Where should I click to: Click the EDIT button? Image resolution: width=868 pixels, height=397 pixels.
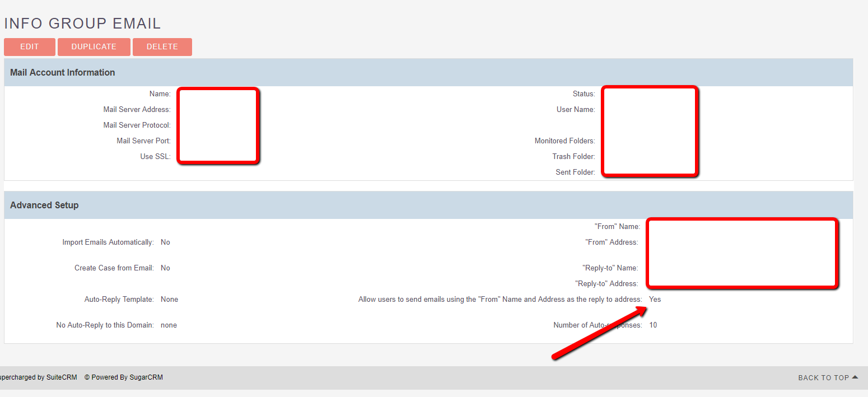click(30, 47)
